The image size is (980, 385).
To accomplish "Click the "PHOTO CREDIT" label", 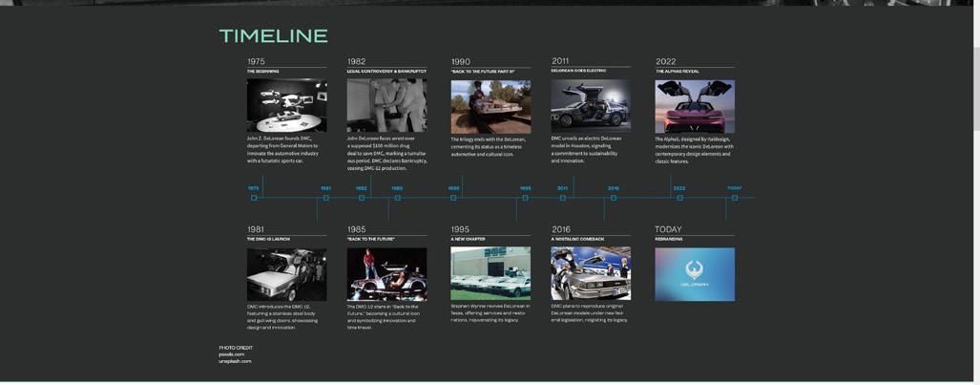I will pyautogui.click(x=236, y=348).
